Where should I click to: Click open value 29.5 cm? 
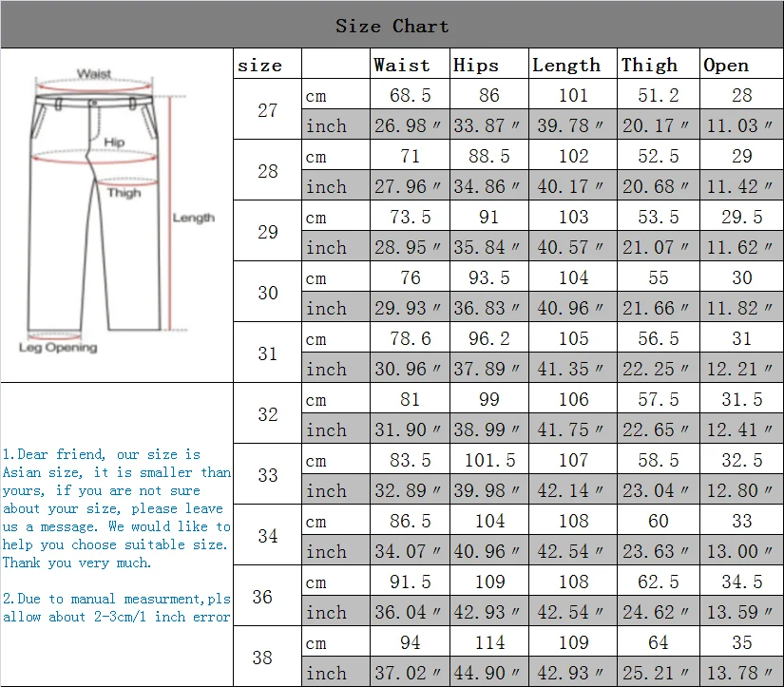click(742, 217)
